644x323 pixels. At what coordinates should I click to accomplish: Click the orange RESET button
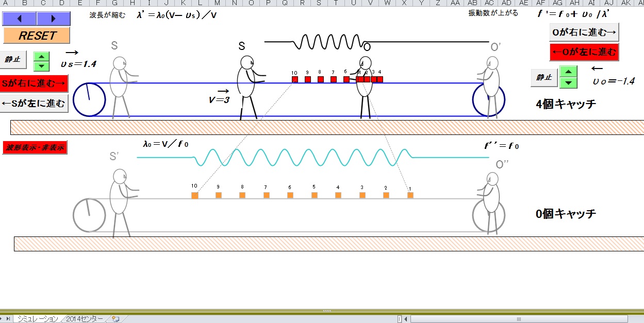[37, 36]
